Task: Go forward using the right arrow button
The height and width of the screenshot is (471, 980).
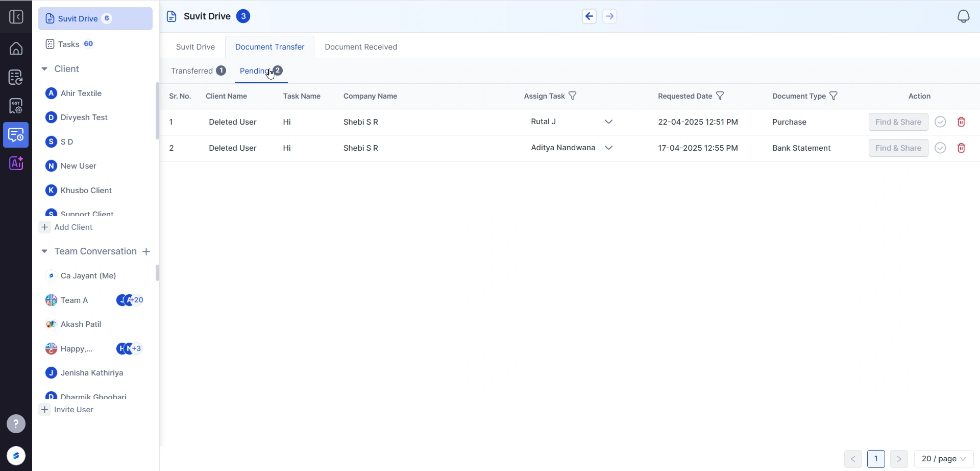Action: tap(609, 16)
